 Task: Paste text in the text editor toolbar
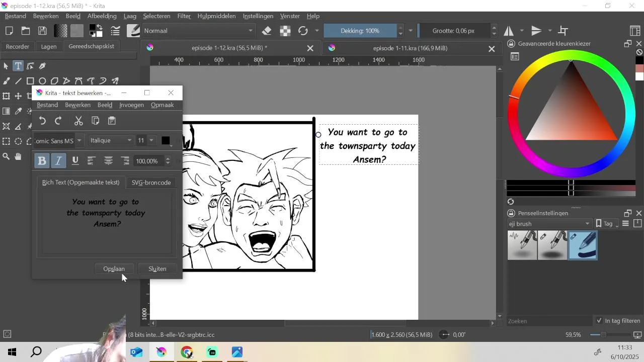(x=112, y=121)
